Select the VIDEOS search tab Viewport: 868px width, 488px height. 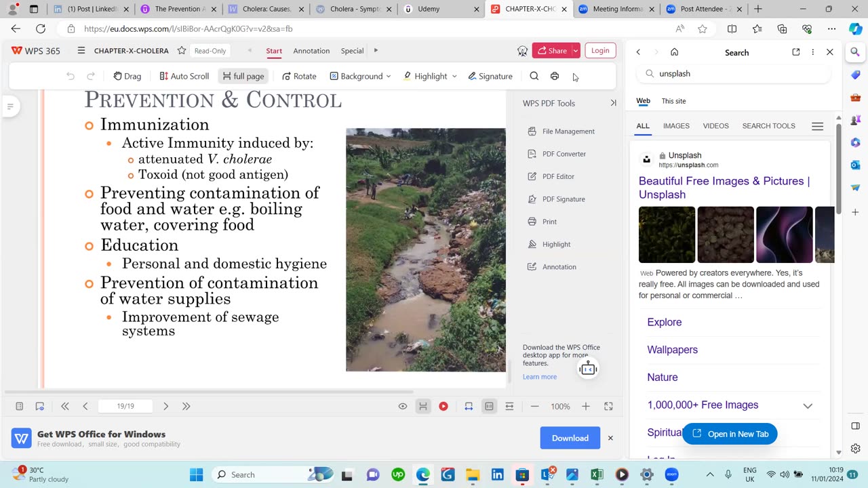click(x=715, y=126)
